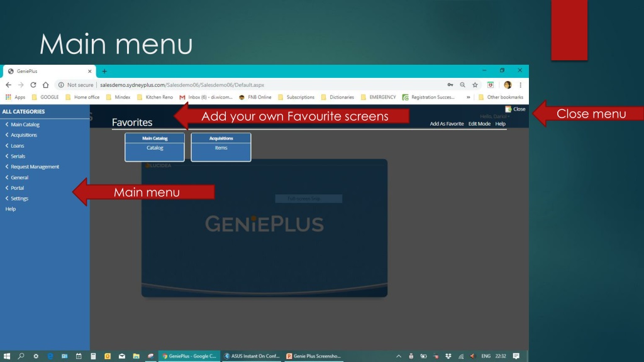This screenshot has width=644, height=362.
Task: Expand the Serials category
Action: point(15,156)
